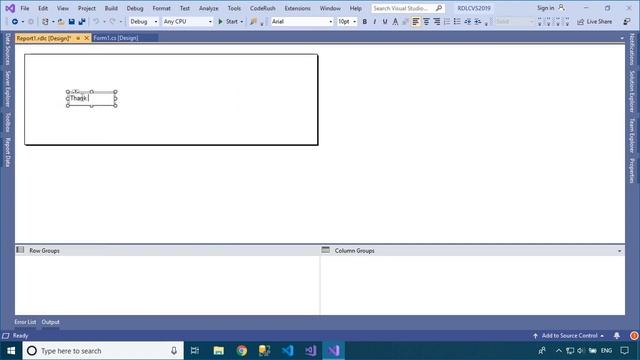The width and height of the screenshot is (640, 360).
Task: Click the notifications bell in status bar
Action: (x=617, y=336)
